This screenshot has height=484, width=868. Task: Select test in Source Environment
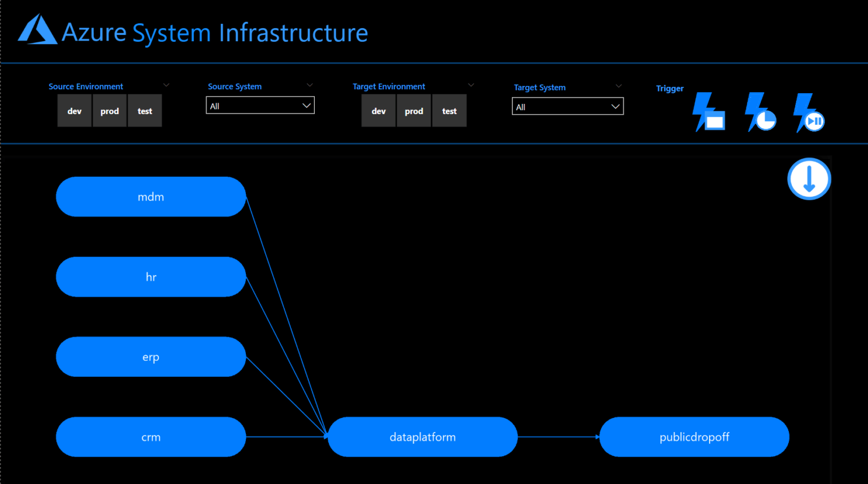tap(145, 110)
